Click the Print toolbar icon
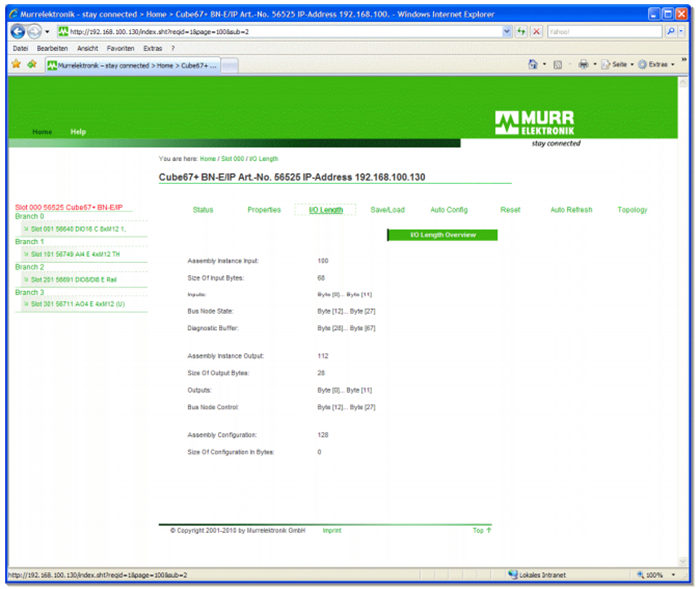This screenshot has width=699, height=589. pos(583,65)
